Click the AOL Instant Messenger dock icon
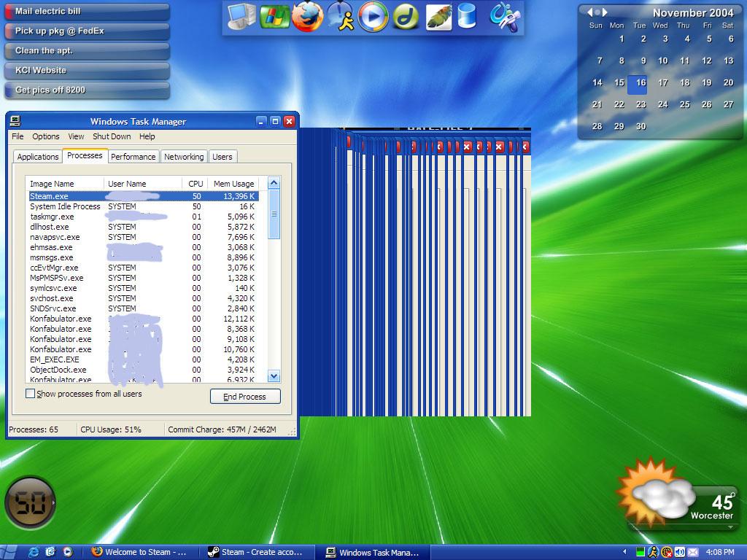Screen dimensions: 747x560 point(340,17)
